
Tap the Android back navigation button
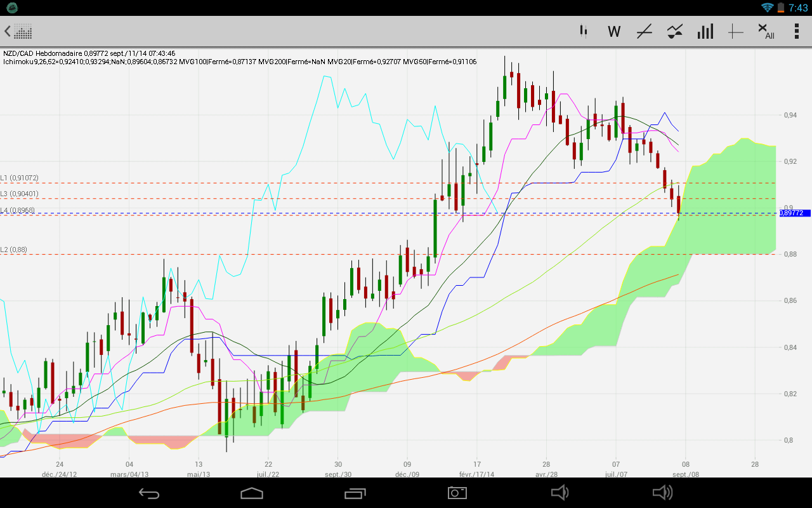click(150, 493)
